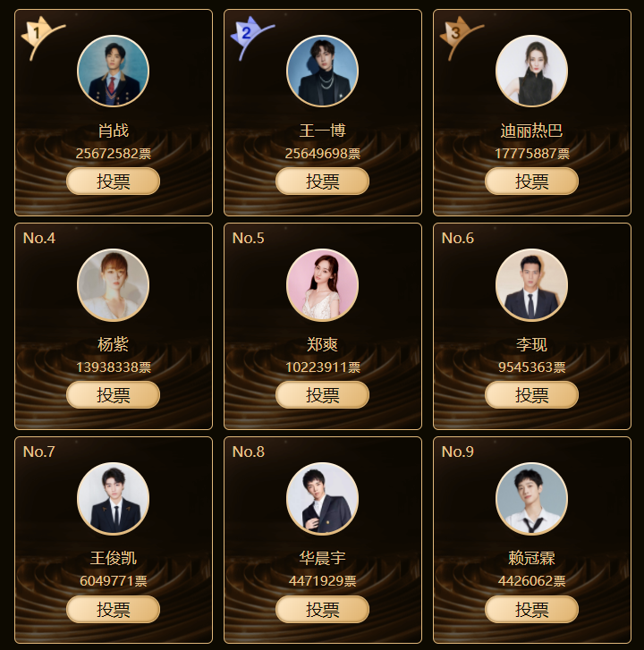Vote for 杨紫 using 投票
Viewport: 644px width, 650px height.
point(114,394)
